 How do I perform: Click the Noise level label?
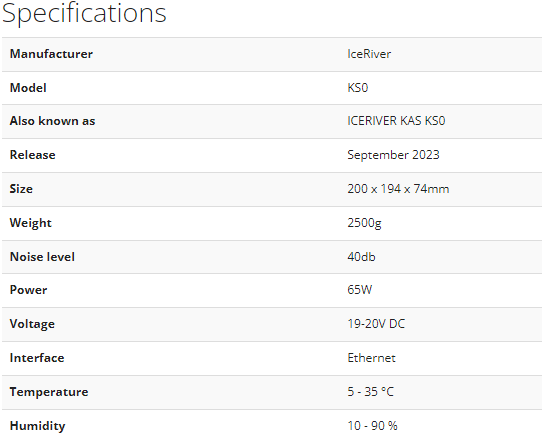[x=42, y=257]
